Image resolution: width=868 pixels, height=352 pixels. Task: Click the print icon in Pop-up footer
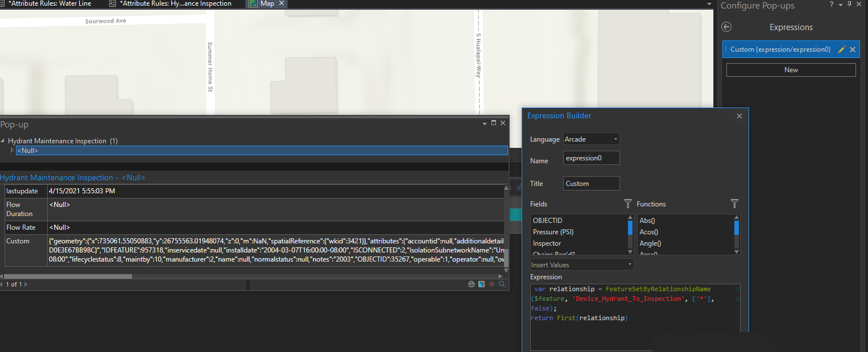[472, 284]
